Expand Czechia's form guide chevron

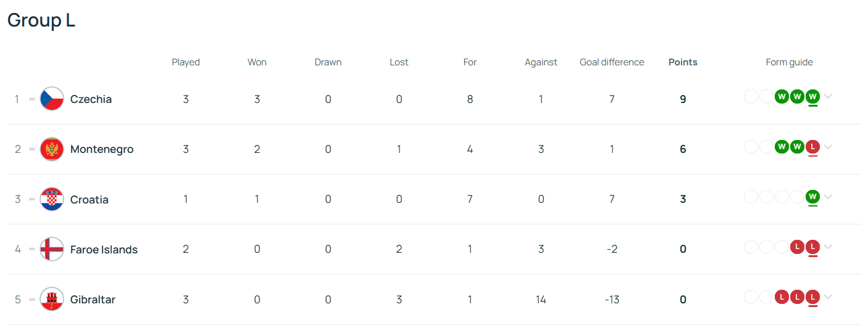(x=828, y=97)
